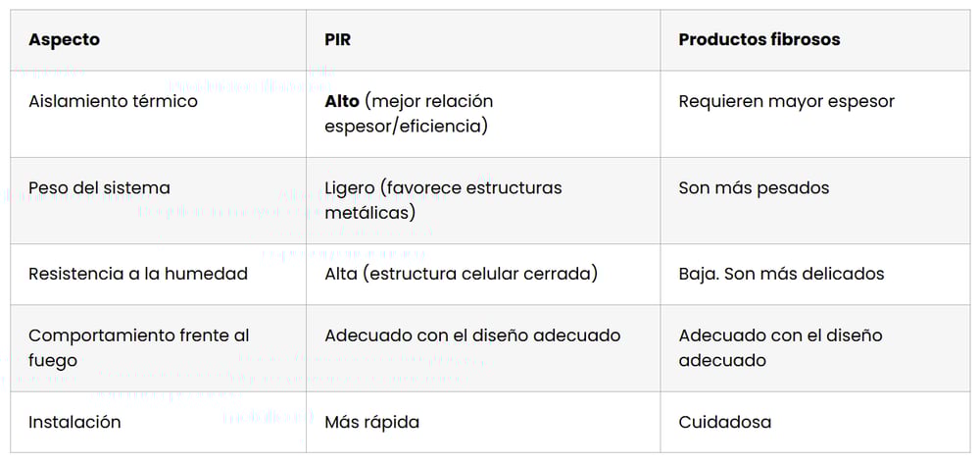Click the 'espesor/eficiencia' text in PIR column

406,127
